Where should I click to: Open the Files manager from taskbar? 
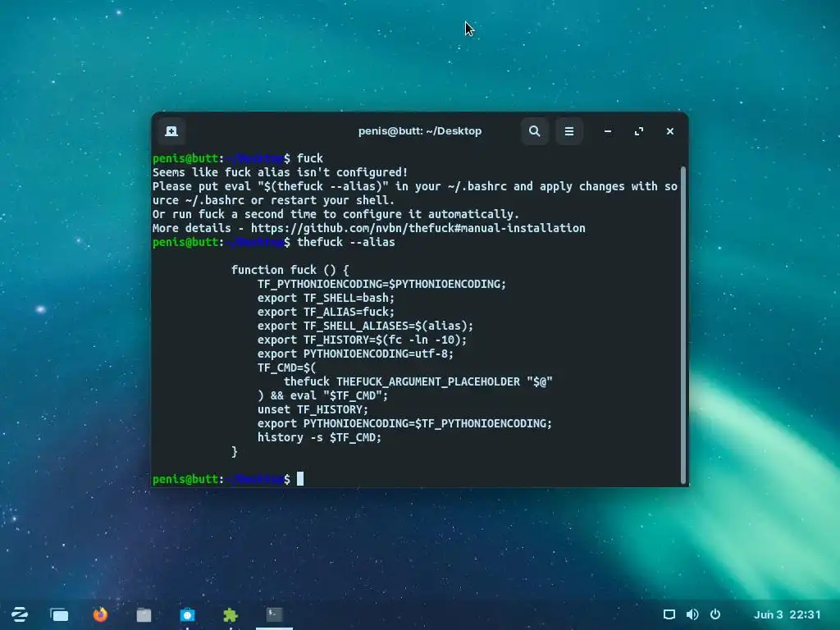point(144,614)
